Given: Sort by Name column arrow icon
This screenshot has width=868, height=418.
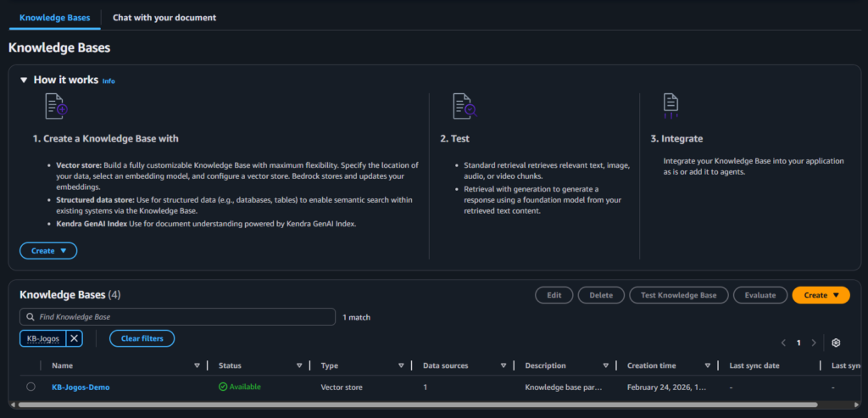Looking at the screenshot, I should coord(198,365).
